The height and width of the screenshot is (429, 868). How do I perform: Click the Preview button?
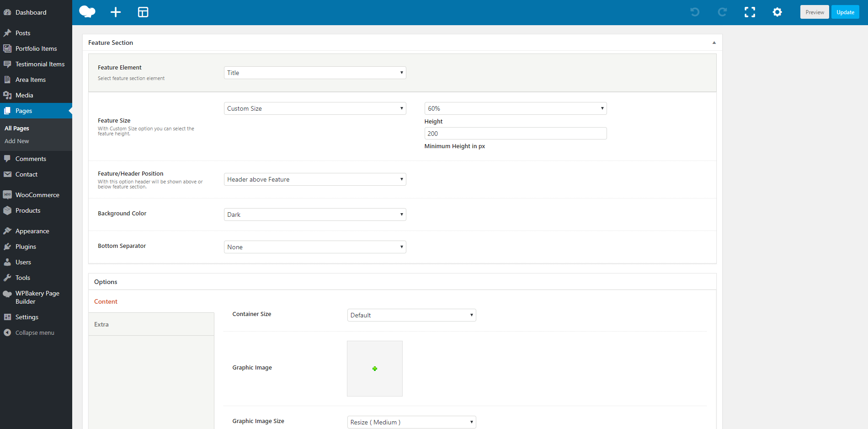(815, 12)
